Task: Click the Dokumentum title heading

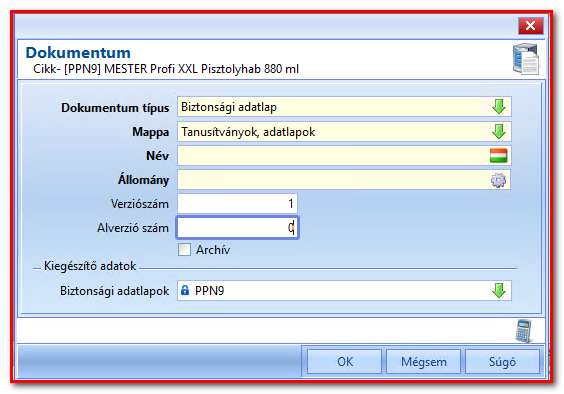Action: tap(78, 53)
